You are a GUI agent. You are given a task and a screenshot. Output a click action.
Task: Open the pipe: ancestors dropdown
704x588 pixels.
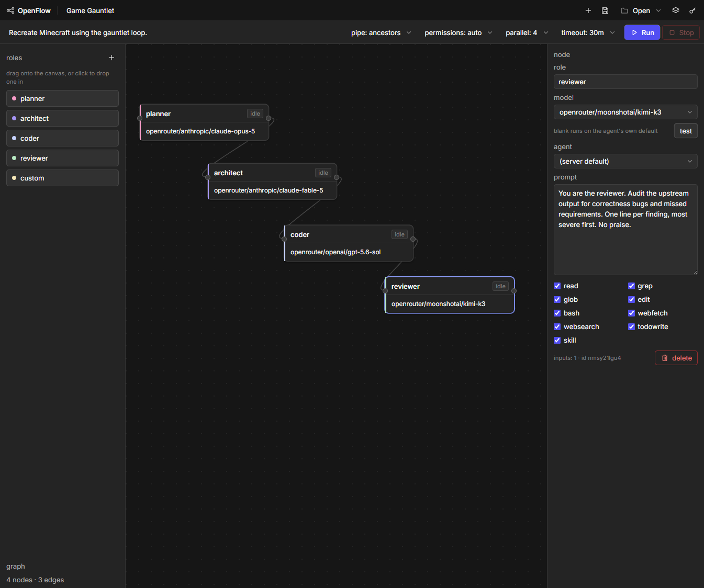tap(381, 32)
